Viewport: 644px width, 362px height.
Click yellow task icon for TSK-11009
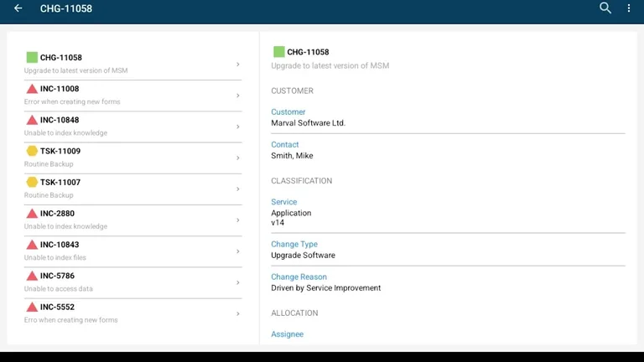point(32,151)
